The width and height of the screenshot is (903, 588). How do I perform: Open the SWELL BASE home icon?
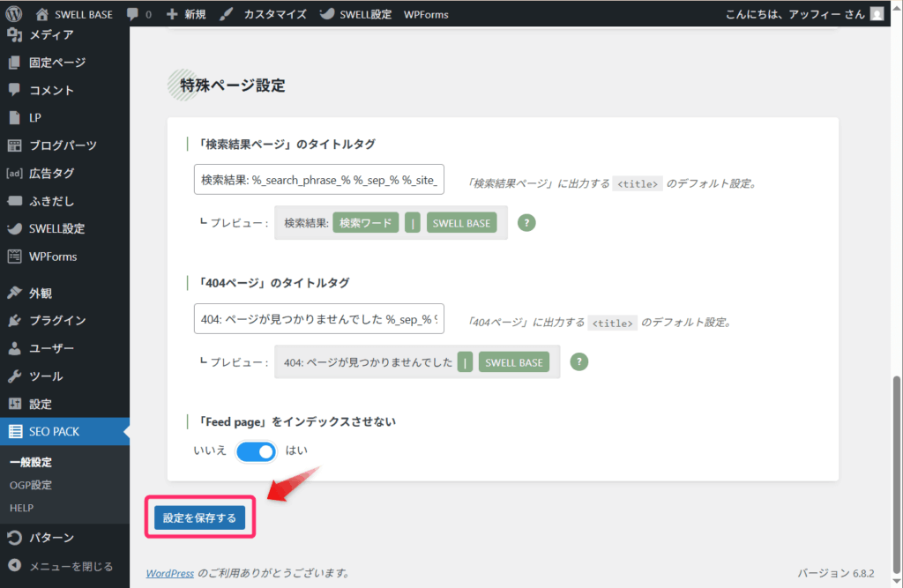click(41, 14)
